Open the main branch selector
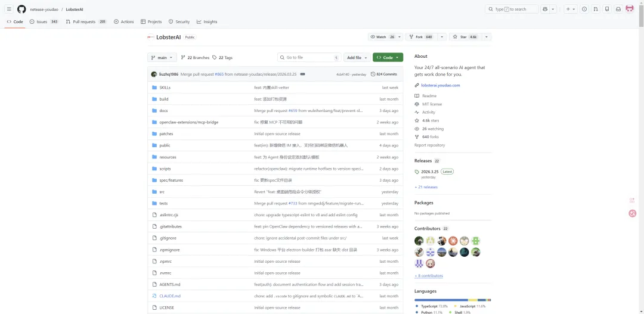 (x=162, y=57)
